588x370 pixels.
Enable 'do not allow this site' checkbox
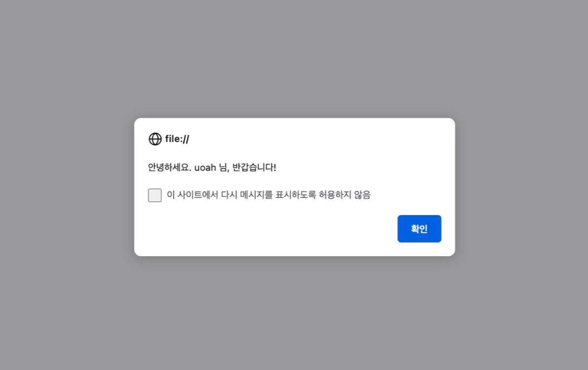pyautogui.click(x=155, y=195)
